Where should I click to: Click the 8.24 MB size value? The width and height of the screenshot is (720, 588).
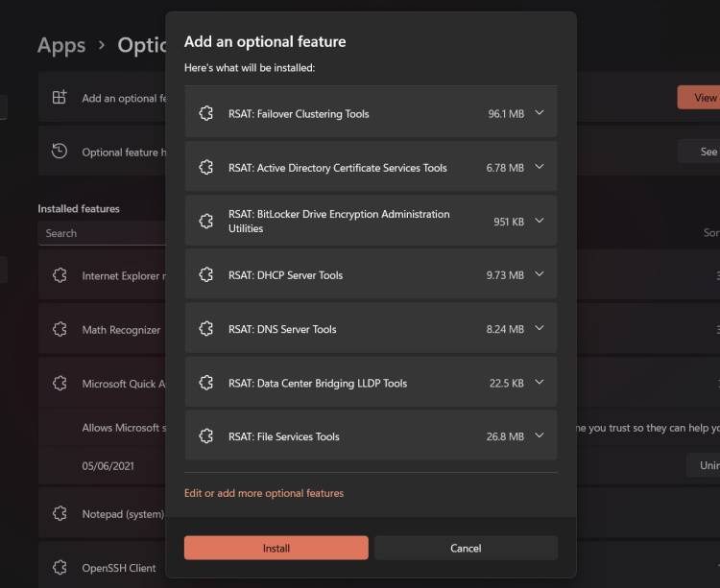pyautogui.click(x=505, y=329)
